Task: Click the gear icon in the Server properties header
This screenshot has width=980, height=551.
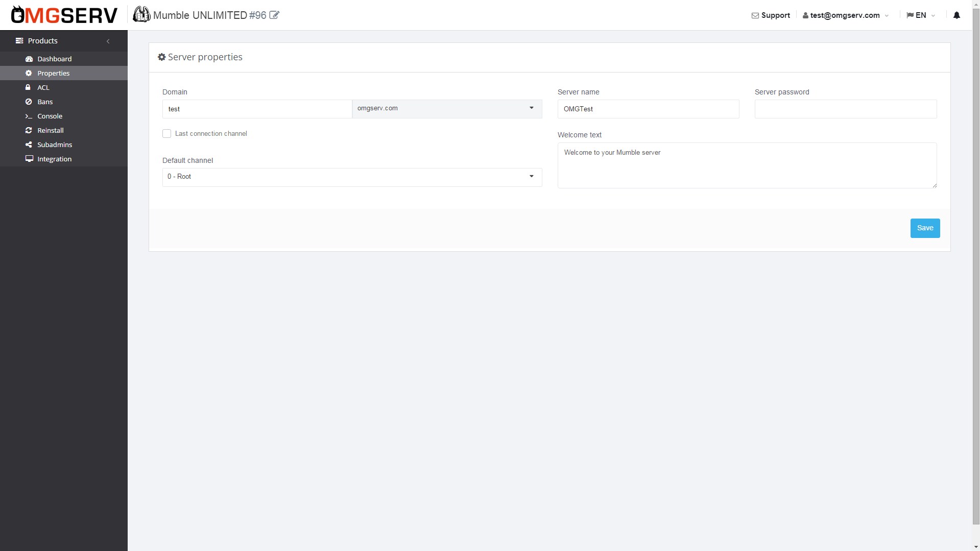Action: pyautogui.click(x=161, y=57)
